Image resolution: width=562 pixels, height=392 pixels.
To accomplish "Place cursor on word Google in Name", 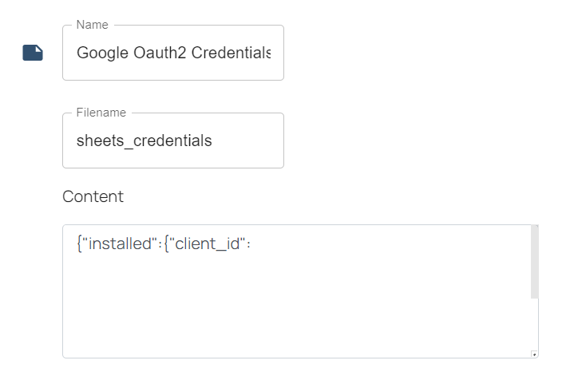I will click(x=102, y=53).
